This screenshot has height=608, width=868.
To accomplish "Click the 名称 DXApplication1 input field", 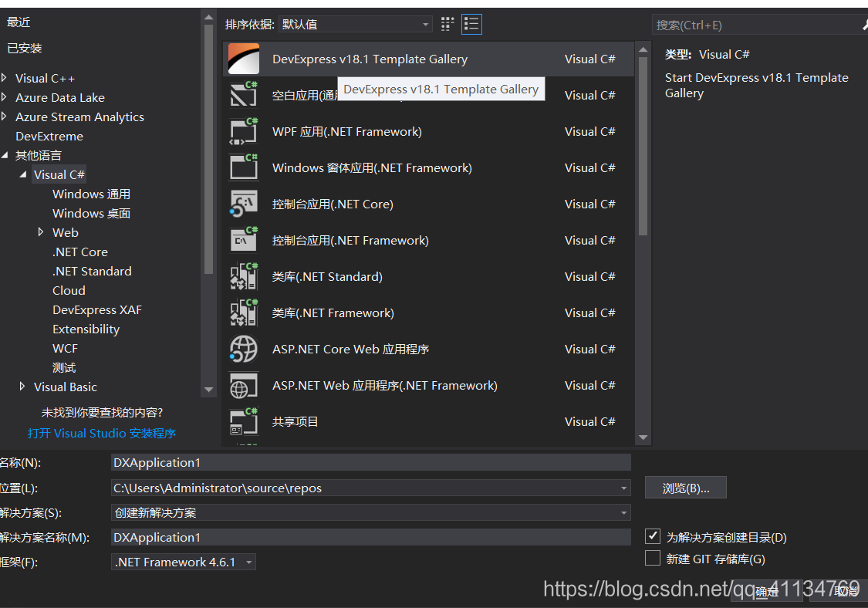I will pyautogui.click(x=371, y=462).
